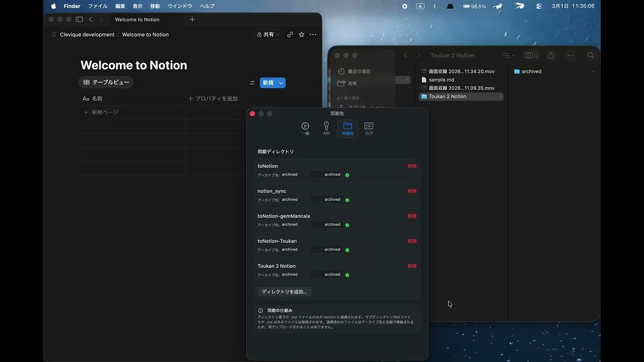
Task: Toggle the Notion sidebar panel icon
Action: (79, 20)
